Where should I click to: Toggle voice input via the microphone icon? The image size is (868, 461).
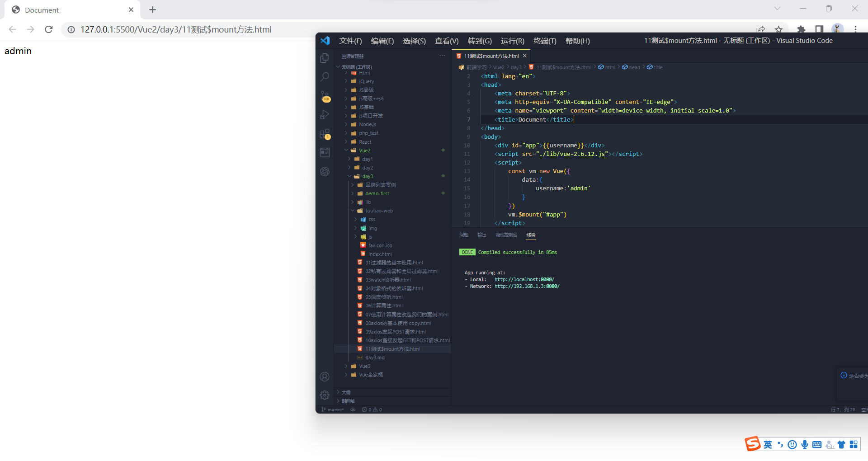point(804,444)
